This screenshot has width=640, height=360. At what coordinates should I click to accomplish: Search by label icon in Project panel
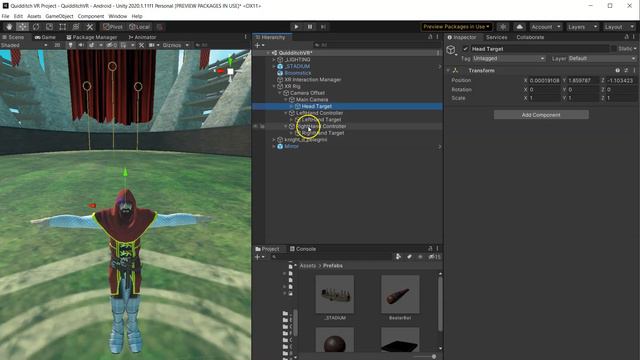tap(409, 256)
